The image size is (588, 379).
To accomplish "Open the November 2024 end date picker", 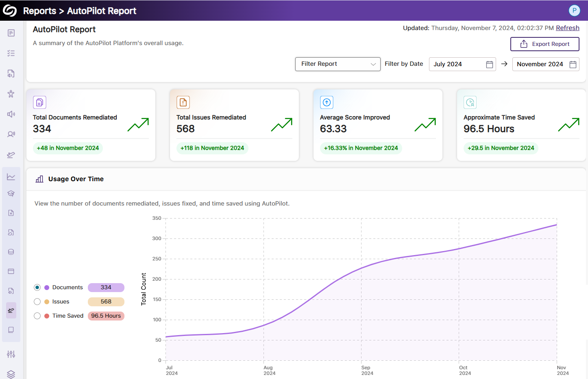I will pos(545,64).
